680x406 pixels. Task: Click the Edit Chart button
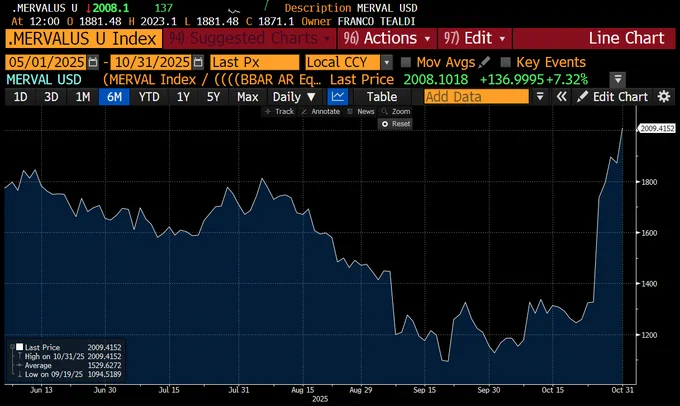[x=613, y=96]
